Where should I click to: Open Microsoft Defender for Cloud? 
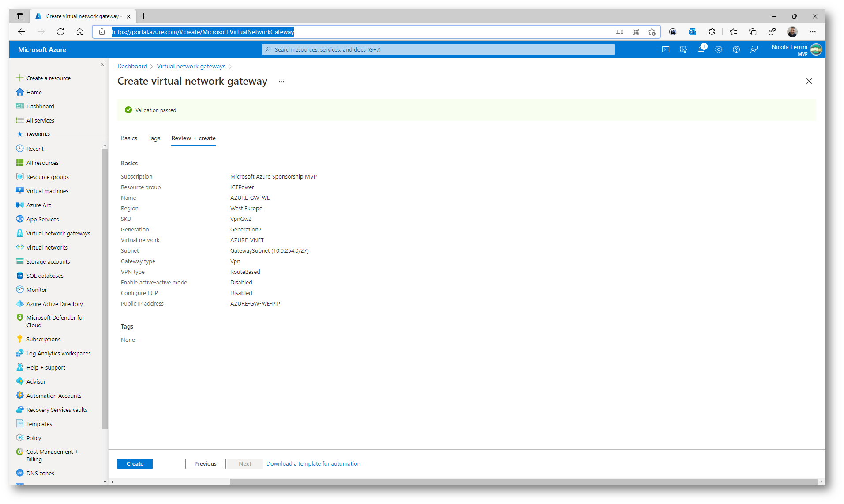(x=55, y=321)
